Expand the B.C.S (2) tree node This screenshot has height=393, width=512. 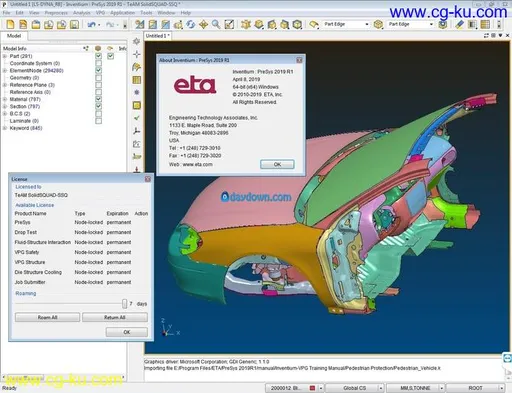tap(5, 114)
